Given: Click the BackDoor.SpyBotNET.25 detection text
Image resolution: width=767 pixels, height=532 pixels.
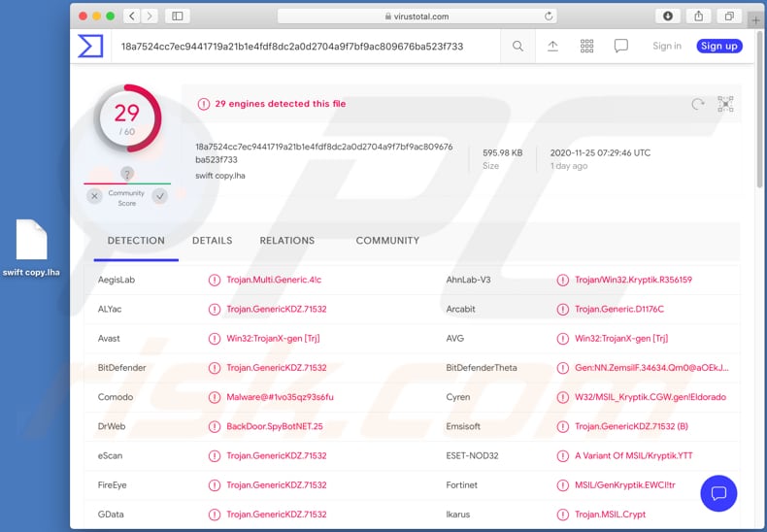Looking at the screenshot, I should point(275,426).
